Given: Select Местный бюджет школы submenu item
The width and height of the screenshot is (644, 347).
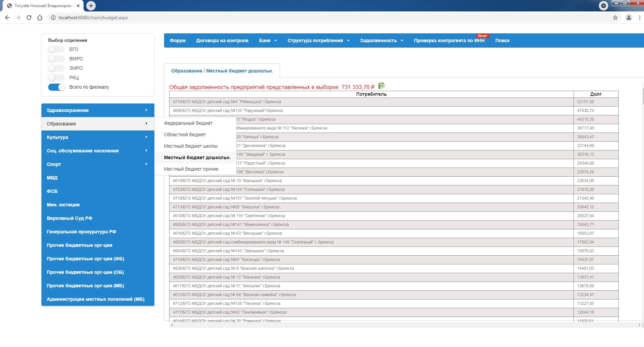Looking at the screenshot, I should click(x=191, y=146).
